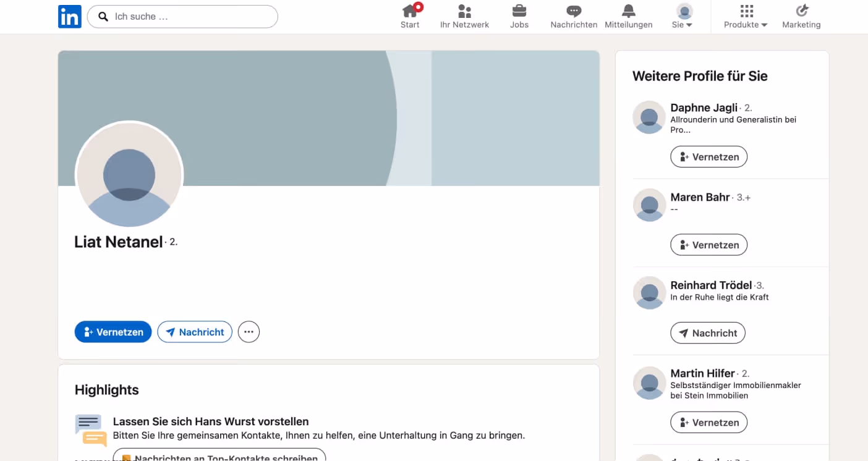Click the Ich suche search field
This screenshot has width=868, height=461.
[182, 17]
